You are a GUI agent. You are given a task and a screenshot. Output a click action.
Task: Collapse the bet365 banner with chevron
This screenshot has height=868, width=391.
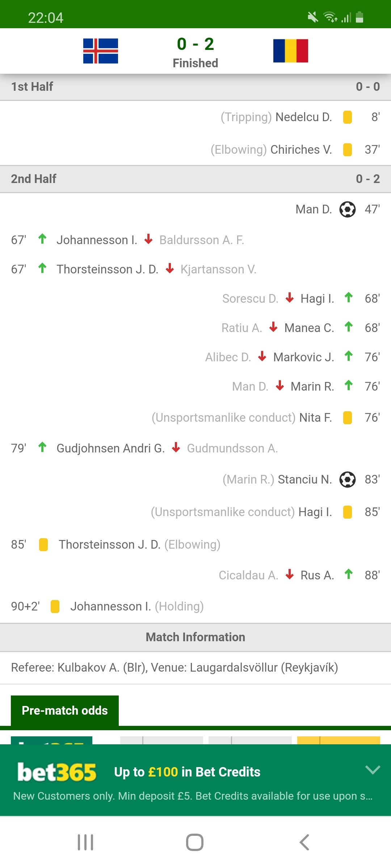(373, 770)
